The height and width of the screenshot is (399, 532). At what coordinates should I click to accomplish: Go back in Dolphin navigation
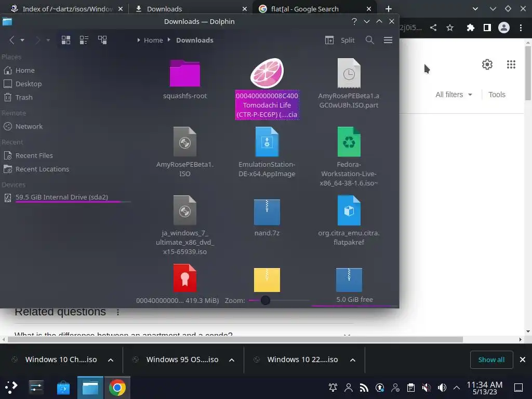pos(12,40)
